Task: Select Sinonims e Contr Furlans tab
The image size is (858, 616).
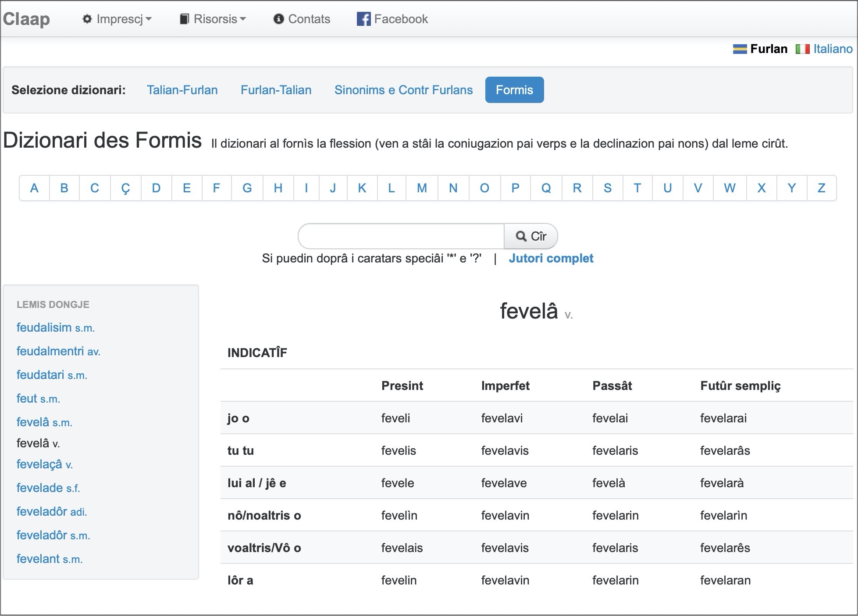Action: click(403, 90)
